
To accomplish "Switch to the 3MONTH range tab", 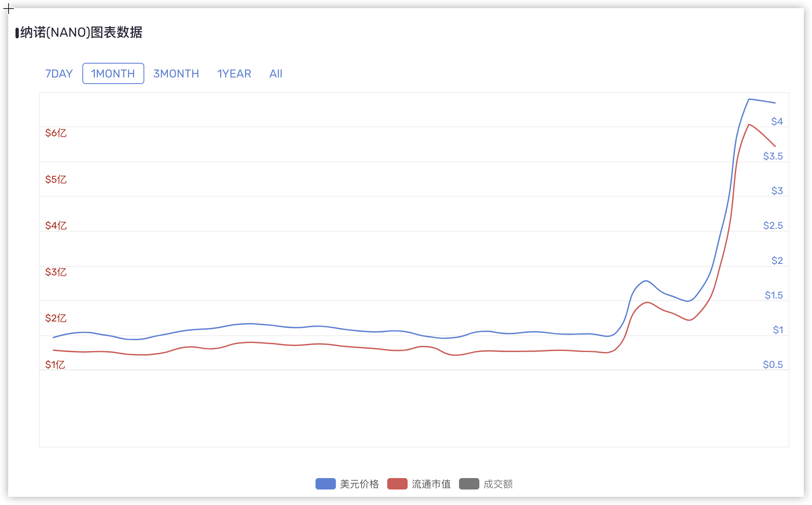I will coord(176,74).
